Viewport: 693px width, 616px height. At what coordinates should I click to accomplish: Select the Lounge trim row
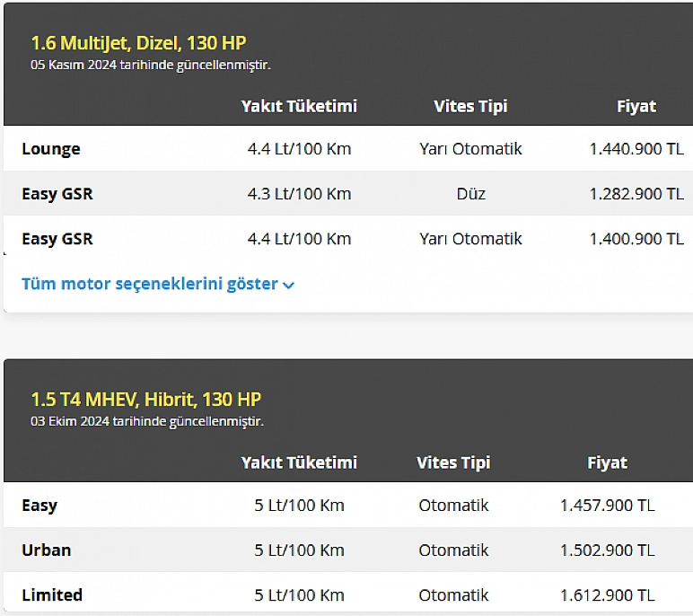(348, 148)
